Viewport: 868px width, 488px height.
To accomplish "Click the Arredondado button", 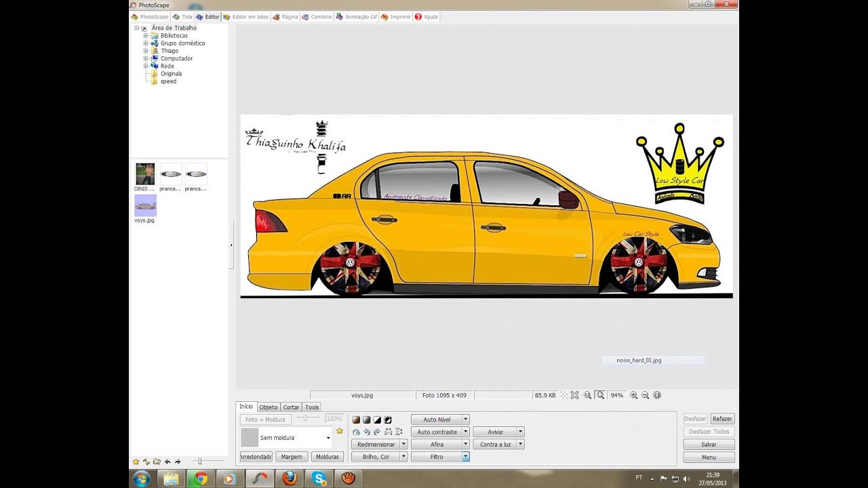I will pos(256,457).
